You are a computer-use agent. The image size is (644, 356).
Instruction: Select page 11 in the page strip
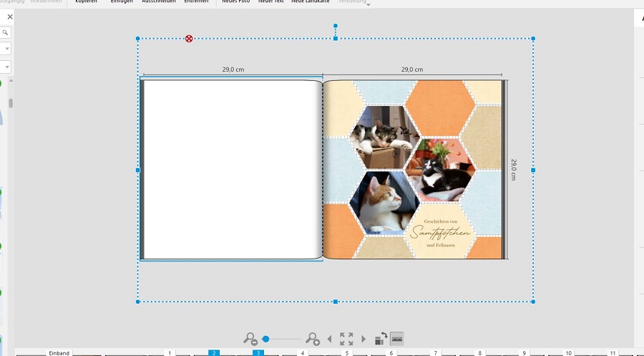[x=613, y=352]
